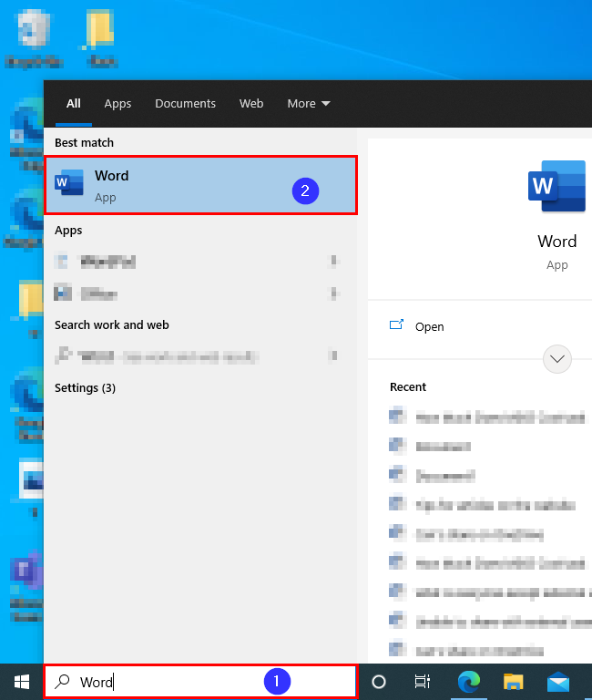The height and width of the screenshot is (700, 592).
Task: Click the Cortana circle icon in the taskbar
Action: (378, 682)
